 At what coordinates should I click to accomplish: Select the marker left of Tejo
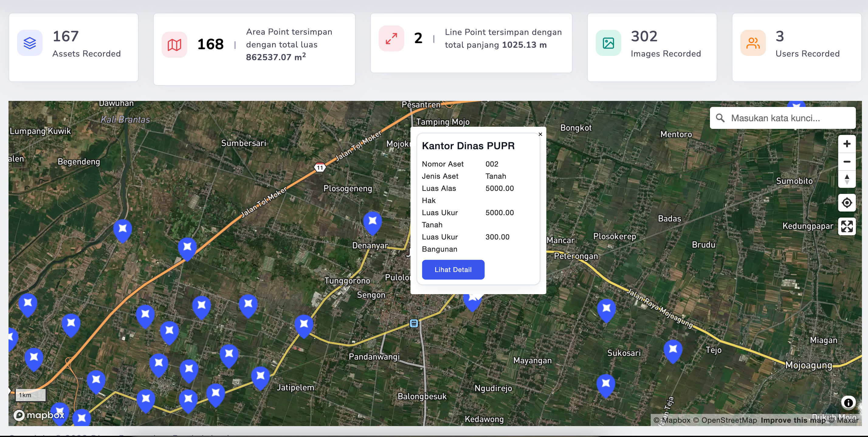tap(673, 349)
